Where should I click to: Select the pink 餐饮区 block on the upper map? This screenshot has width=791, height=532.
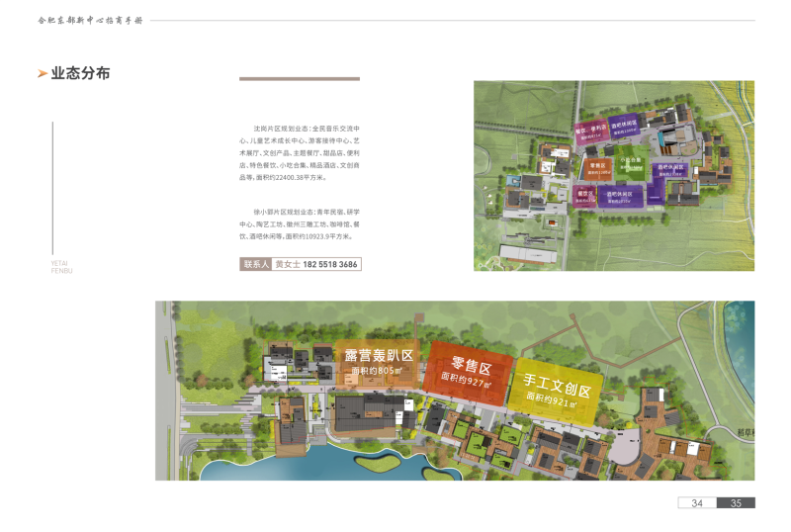pos(584,195)
